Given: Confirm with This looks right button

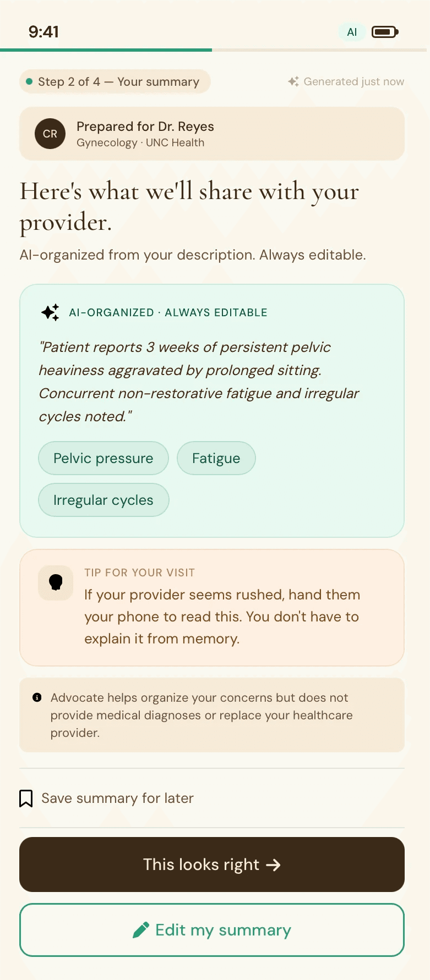Looking at the screenshot, I should pyautogui.click(x=212, y=865).
